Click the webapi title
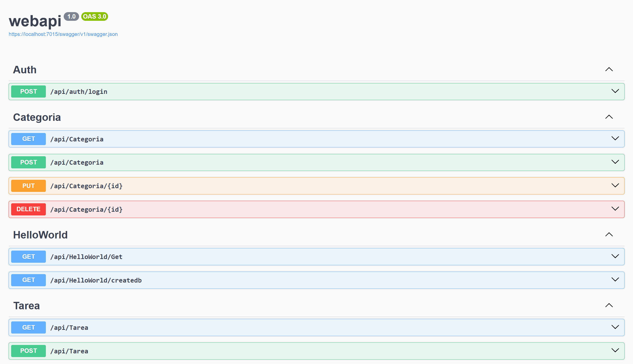 pos(35,21)
